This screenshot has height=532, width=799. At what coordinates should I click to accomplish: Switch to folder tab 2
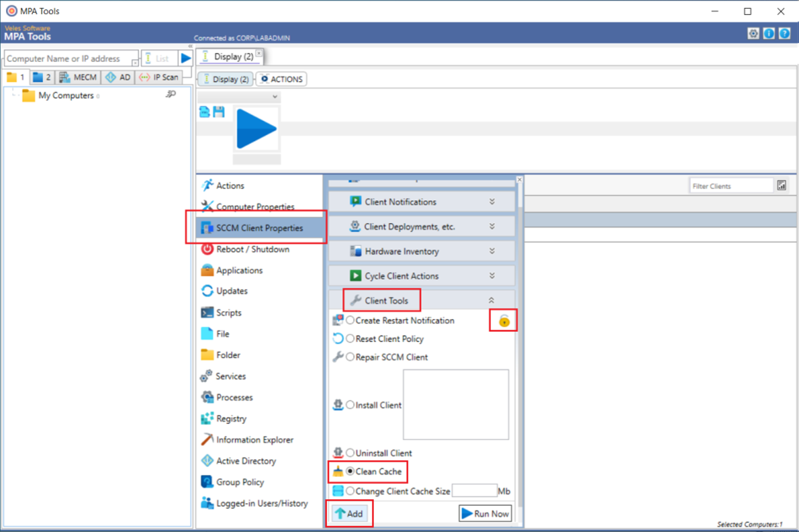click(42, 78)
